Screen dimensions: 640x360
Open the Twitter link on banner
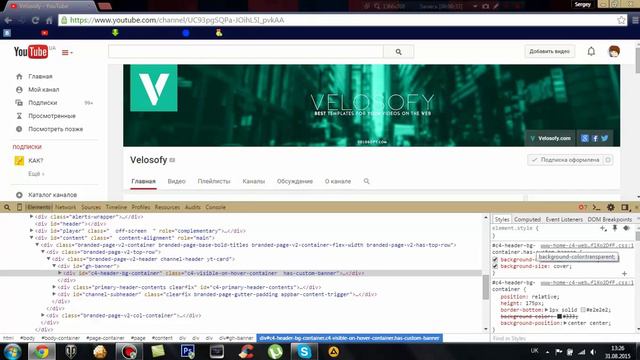click(604, 138)
